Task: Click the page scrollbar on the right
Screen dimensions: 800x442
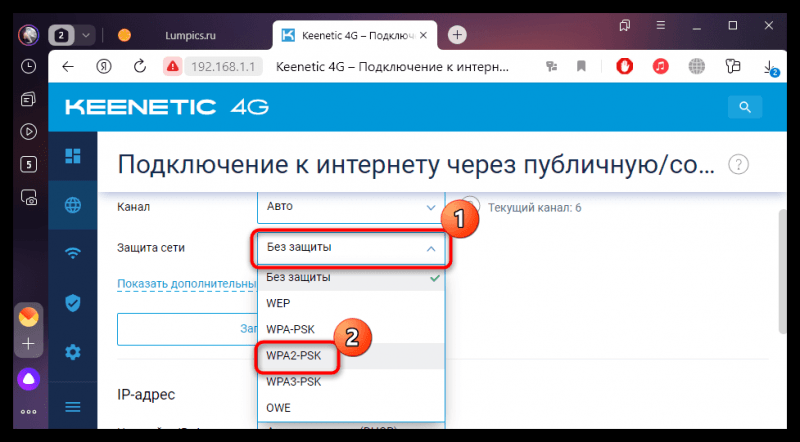Action: coord(783,271)
